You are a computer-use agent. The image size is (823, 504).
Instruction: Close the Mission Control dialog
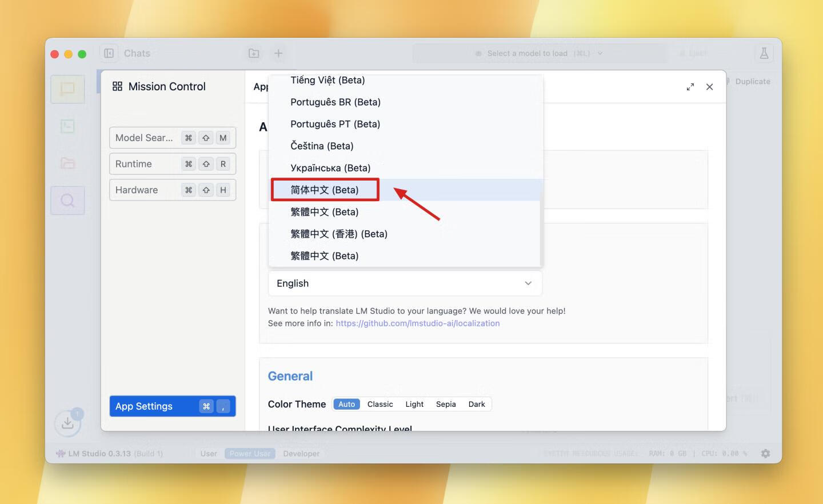[709, 87]
